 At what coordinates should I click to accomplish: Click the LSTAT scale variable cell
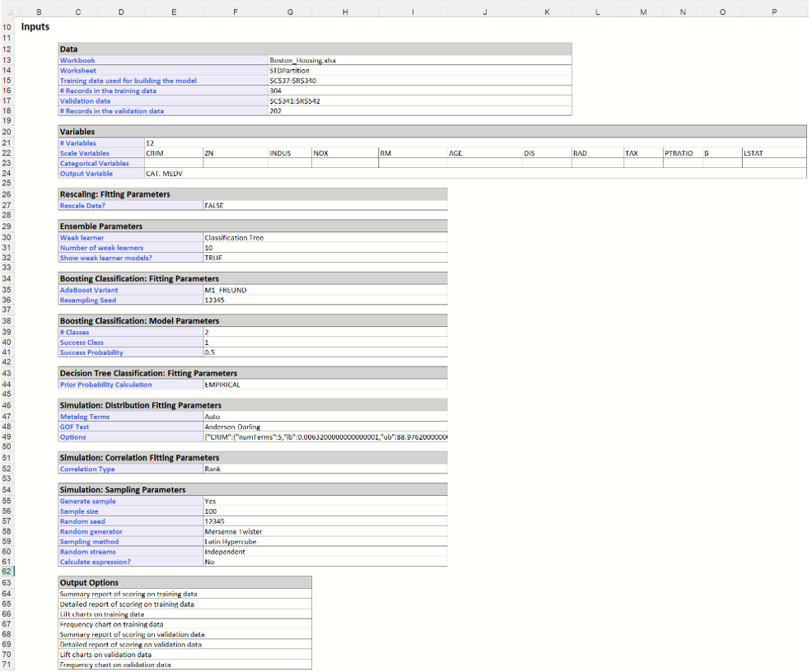[x=754, y=153]
